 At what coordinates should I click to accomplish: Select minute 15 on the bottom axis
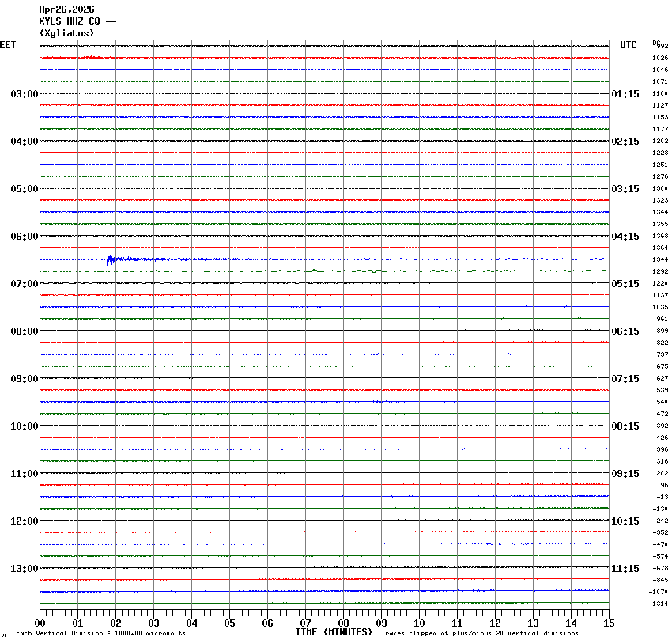[x=609, y=623]
